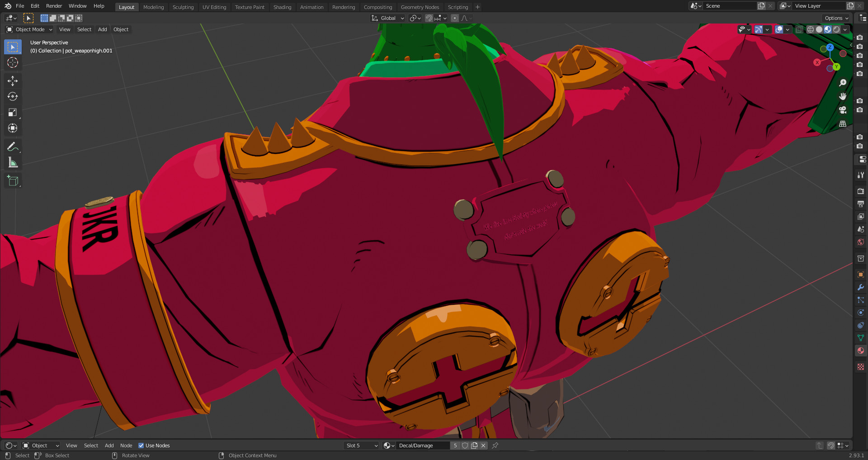The image size is (868, 460).
Task: Open the Tool properties tab
Action: pos(861,175)
